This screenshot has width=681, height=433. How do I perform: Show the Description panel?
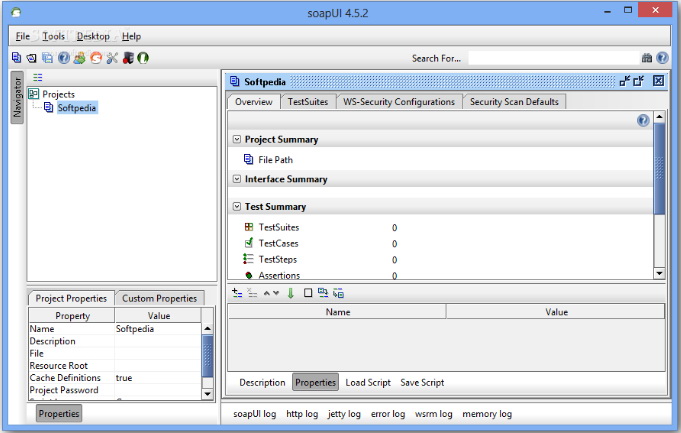(262, 383)
